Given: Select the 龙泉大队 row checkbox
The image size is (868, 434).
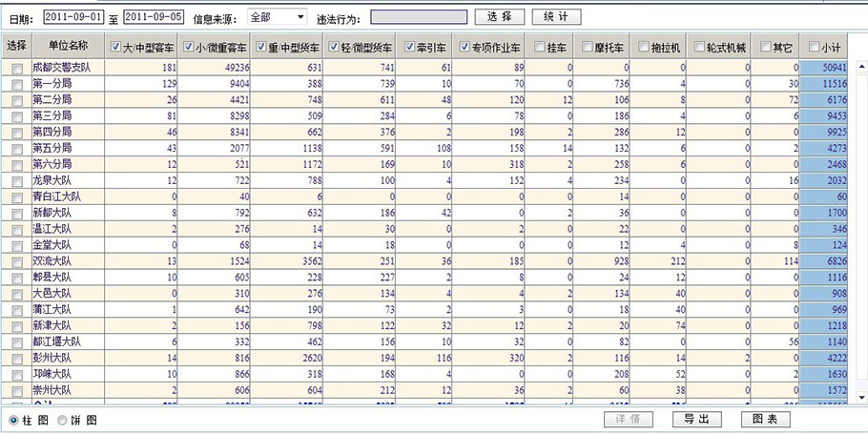Looking at the screenshot, I should [17, 181].
